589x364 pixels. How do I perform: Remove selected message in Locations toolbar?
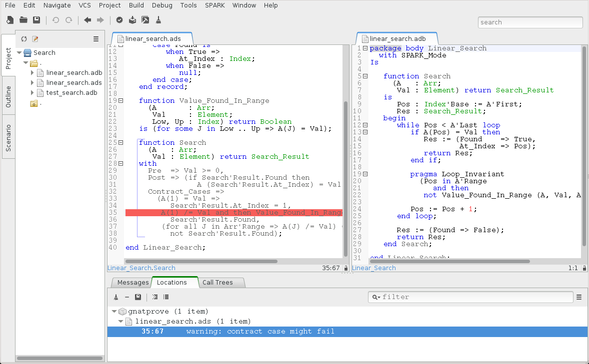point(127,297)
